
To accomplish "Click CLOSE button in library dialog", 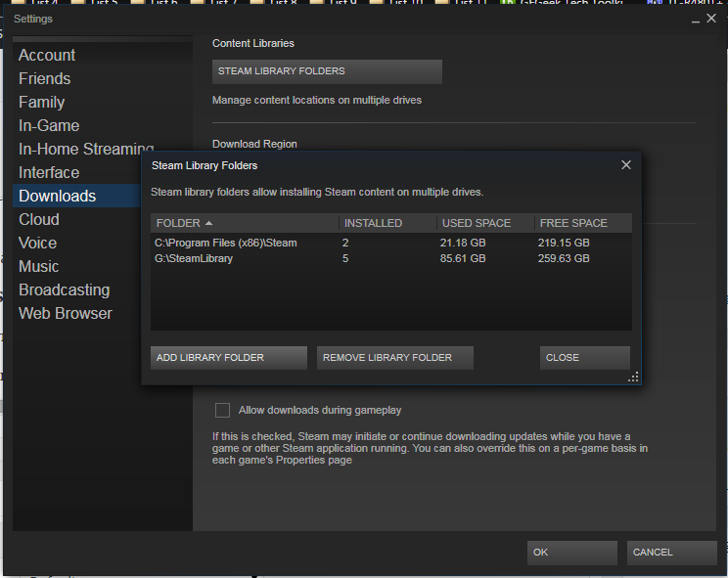I will [585, 358].
